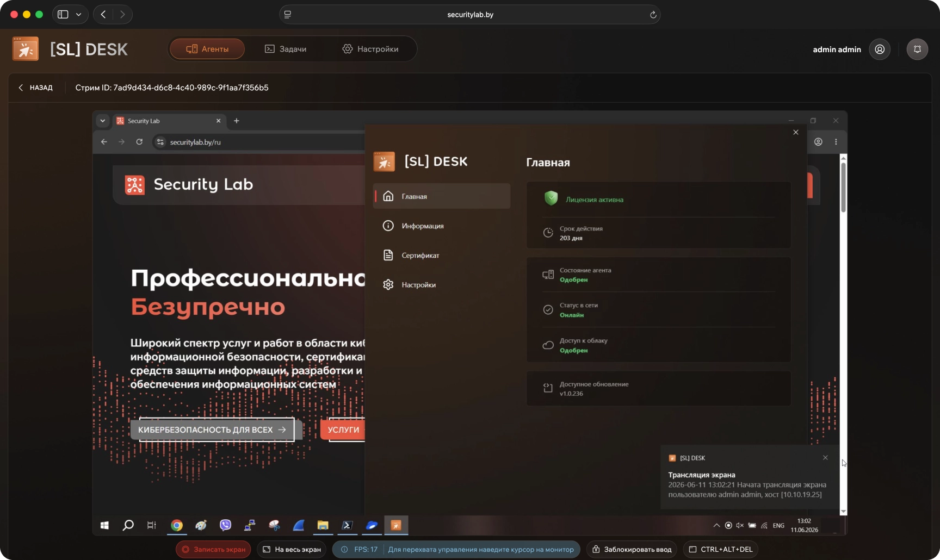Click the Security Lab site logo

(189, 185)
